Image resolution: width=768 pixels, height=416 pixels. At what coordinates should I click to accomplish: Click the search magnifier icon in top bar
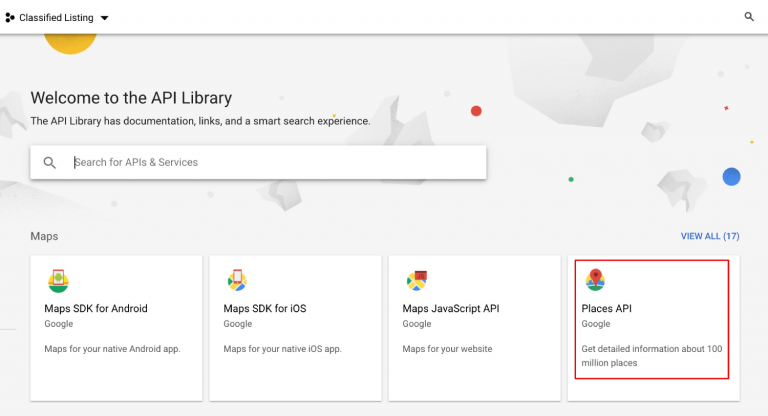click(x=749, y=17)
